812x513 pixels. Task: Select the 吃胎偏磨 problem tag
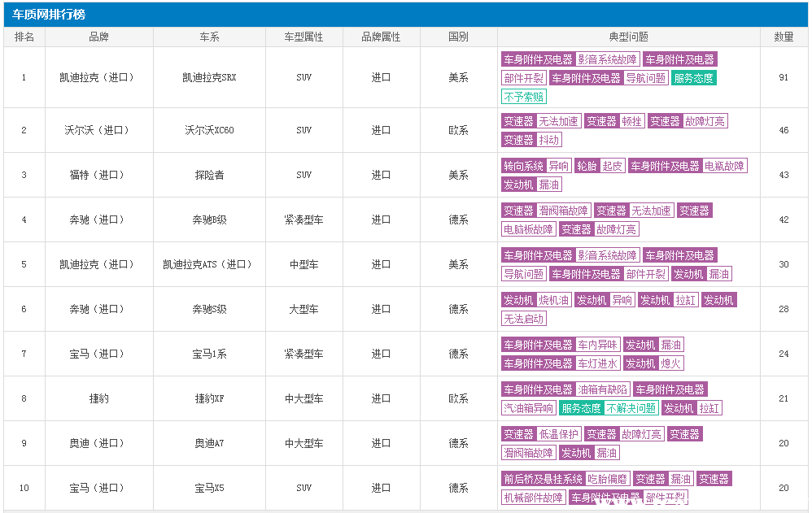pyautogui.click(x=607, y=479)
